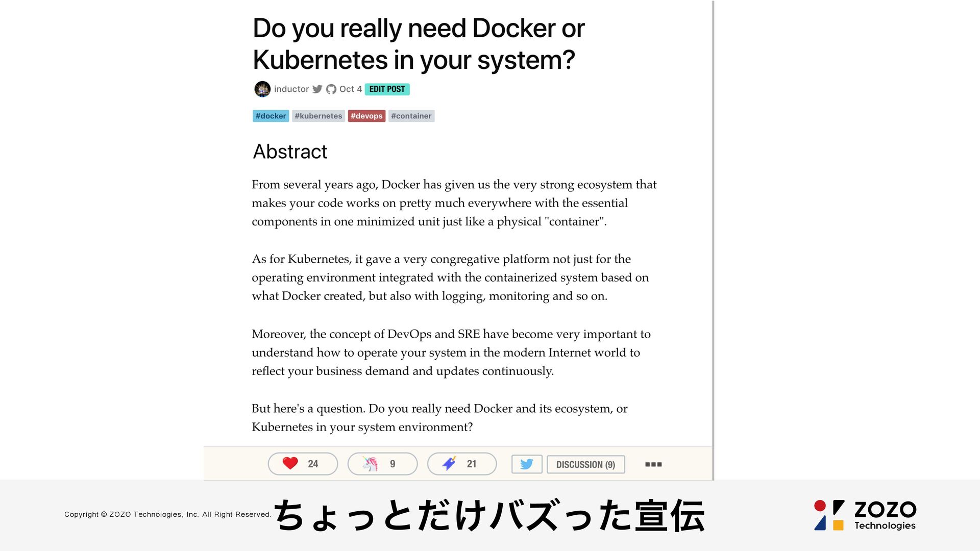980x551 pixels.
Task: Share the post via Twitter button
Action: pos(527,464)
